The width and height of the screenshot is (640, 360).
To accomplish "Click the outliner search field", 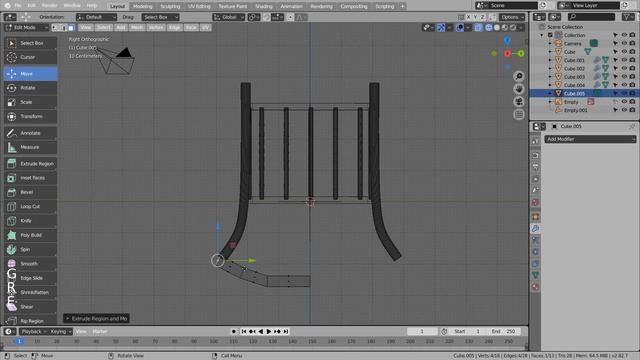I will pyautogui.click(x=591, y=17).
